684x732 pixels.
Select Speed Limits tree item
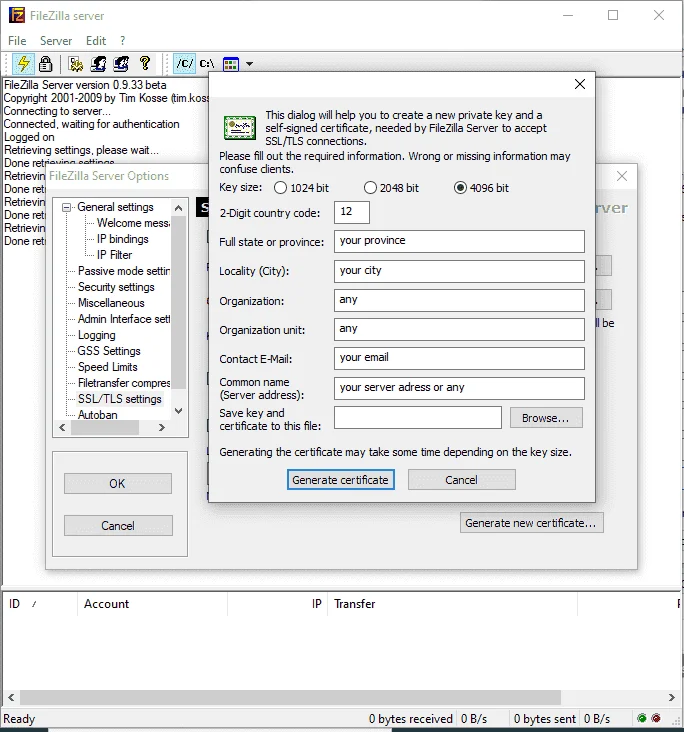pos(107,367)
